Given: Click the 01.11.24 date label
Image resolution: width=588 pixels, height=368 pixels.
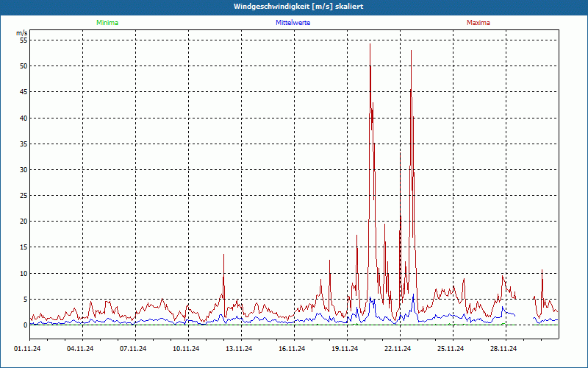Looking at the screenshot, I should pos(27,349).
